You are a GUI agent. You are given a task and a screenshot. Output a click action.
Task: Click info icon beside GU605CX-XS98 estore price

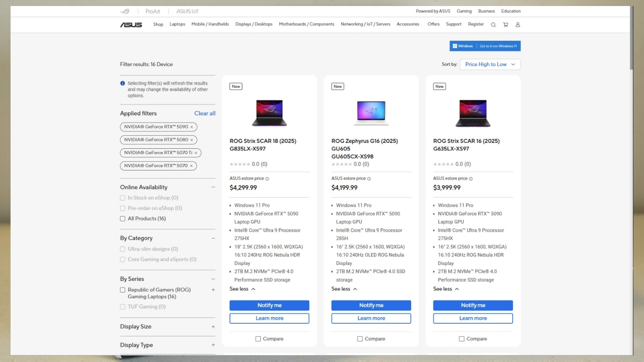click(x=369, y=178)
